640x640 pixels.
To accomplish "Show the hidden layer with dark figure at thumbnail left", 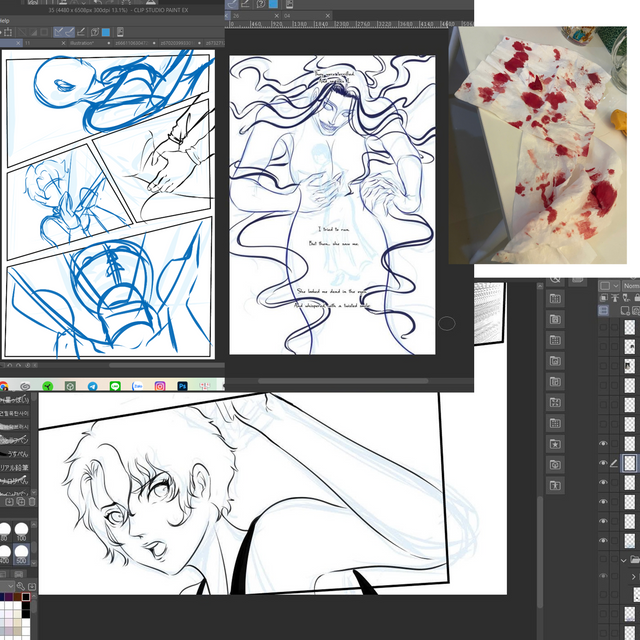I will (x=603, y=366).
